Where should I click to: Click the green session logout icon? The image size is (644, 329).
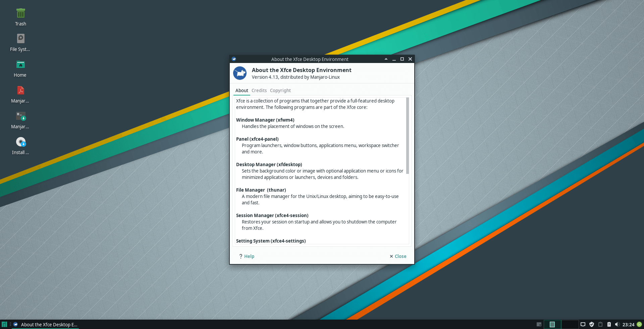639,324
